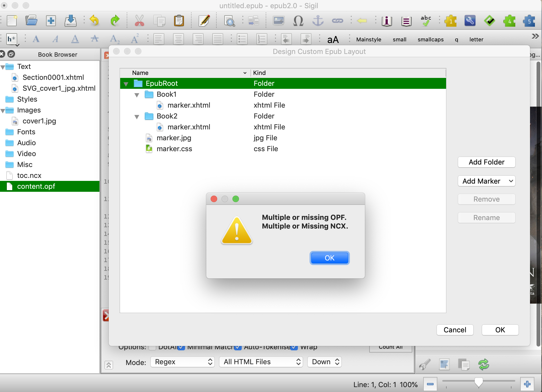Click the Add Folder button
This screenshot has height=392, width=542.
click(x=486, y=162)
